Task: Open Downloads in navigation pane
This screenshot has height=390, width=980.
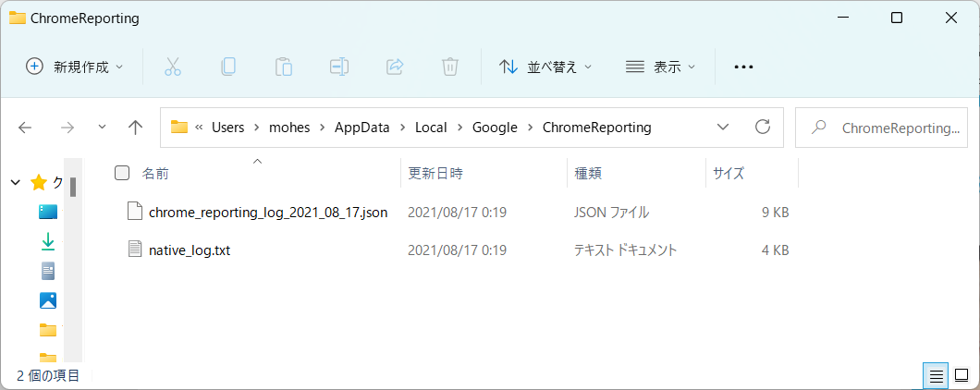Action: click(x=48, y=241)
